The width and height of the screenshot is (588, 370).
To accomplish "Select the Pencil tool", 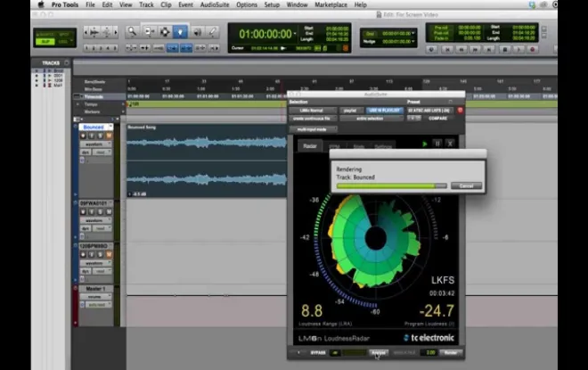I will tap(212, 32).
